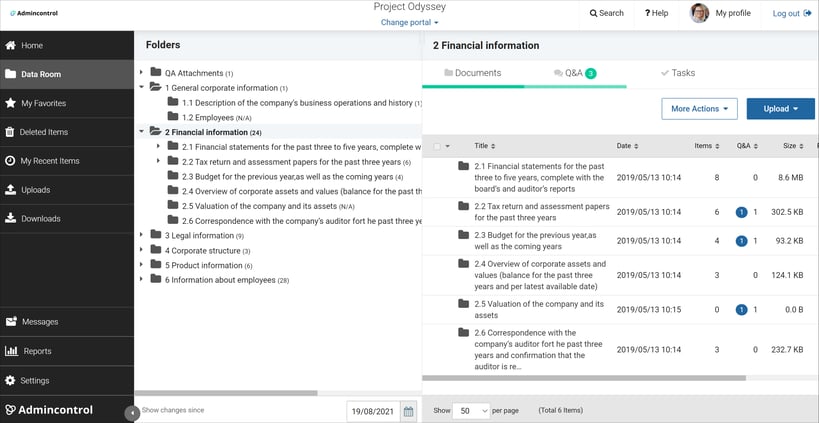819x423 pixels.
Task: Open My Favorites star icon
Action: click(x=10, y=103)
